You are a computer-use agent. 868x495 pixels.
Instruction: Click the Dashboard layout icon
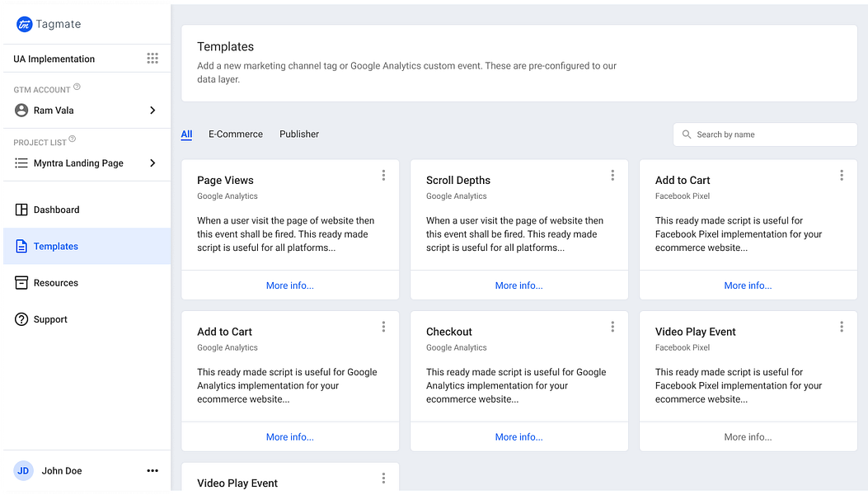tap(21, 210)
